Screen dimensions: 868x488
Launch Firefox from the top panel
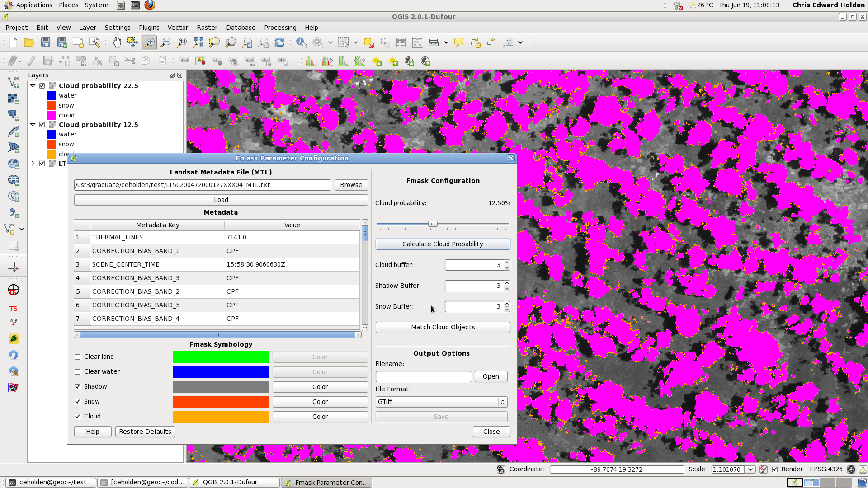pos(150,5)
